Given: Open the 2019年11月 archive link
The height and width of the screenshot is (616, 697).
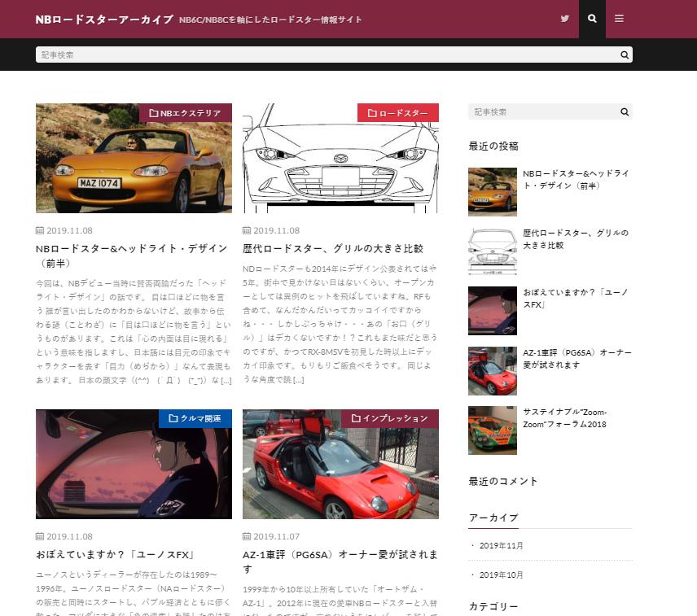Looking at the screenshot, I should pyautogui.click(x=501, y=546).
